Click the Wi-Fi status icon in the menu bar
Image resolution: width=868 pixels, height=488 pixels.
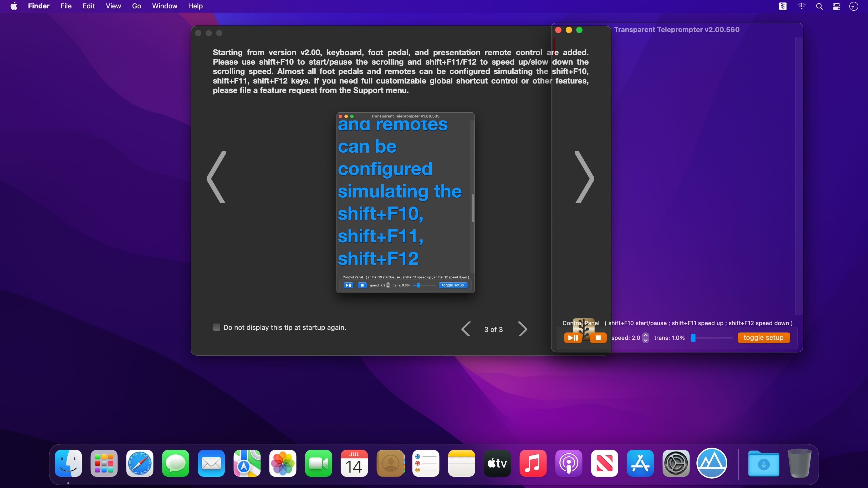click(x=801, y=6)
